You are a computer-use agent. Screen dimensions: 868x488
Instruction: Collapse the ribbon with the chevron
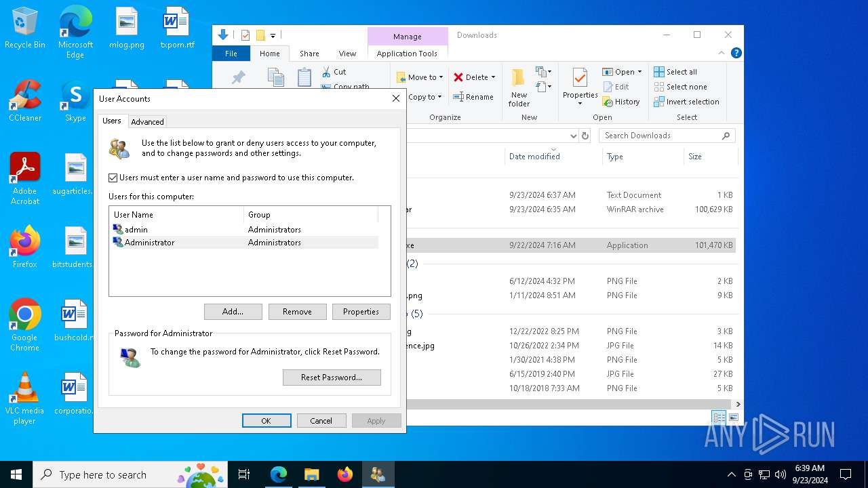point(722,54)
